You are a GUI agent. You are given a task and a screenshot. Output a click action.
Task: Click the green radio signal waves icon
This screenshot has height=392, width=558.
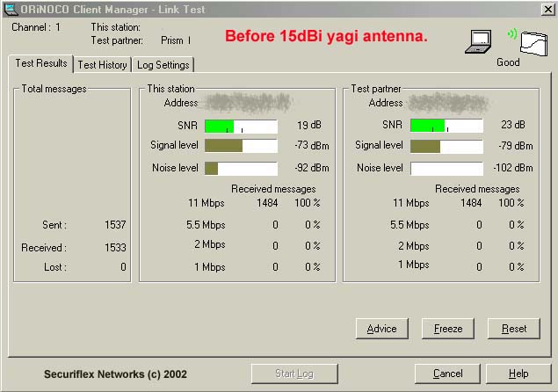coord(512,33)
